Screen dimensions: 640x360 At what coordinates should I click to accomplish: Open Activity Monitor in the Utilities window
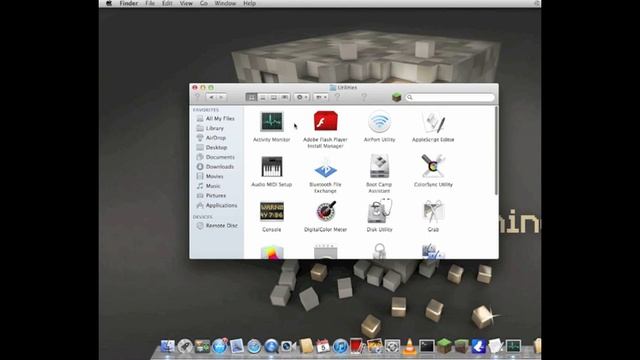point(272,121)
